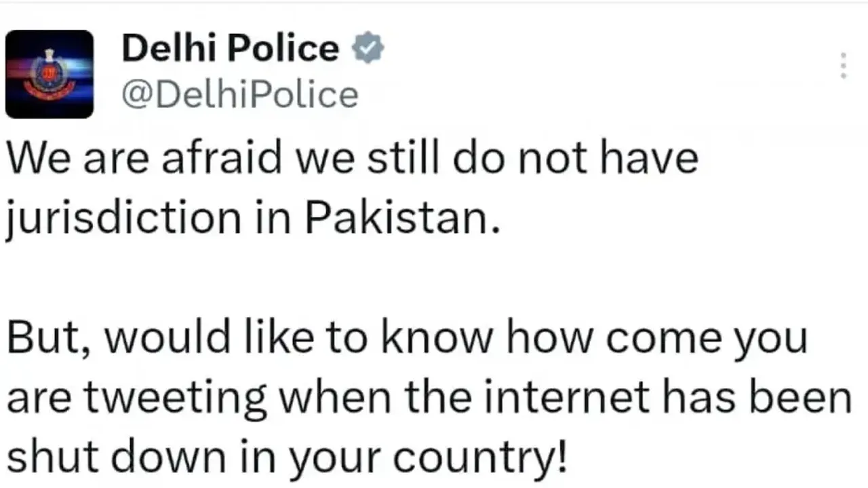
Task: Click the word "jurisdiction" in the tweet
Action: tap(123, 219)
